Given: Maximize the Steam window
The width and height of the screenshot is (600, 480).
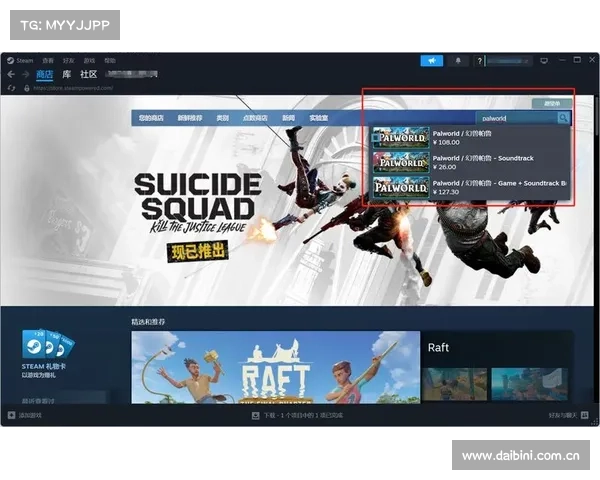Looking at the screenshot, I should tap(577, 60).
